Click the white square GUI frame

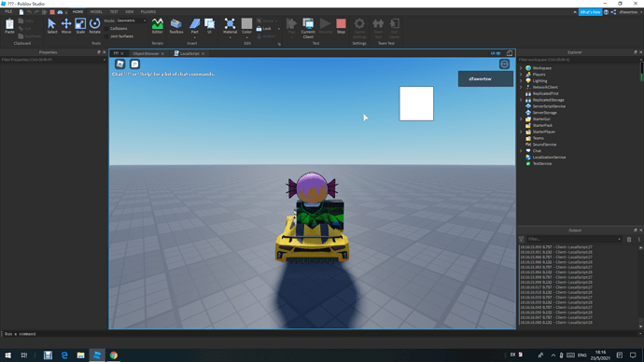pyautogui.click(x=416, y=104)
